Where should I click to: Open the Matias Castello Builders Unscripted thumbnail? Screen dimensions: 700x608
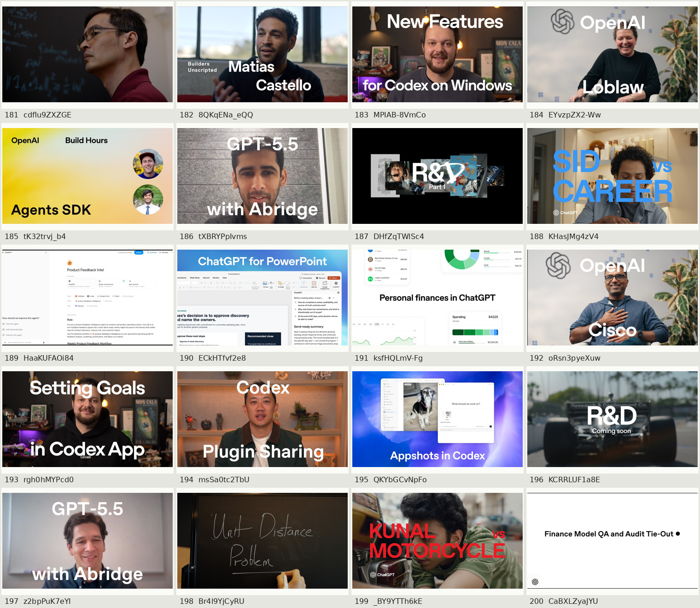click(x=262, y=54)
